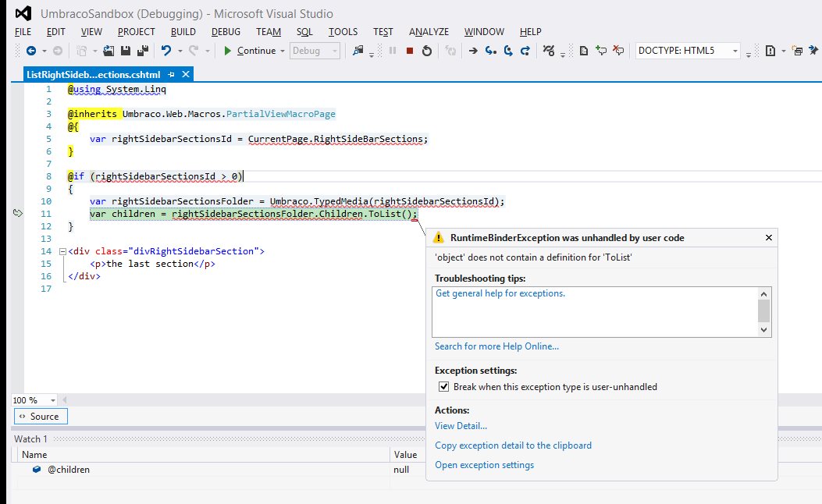Close the RuntimeBinderException popup
Screen dimensions: 822x504
point(769,238)
